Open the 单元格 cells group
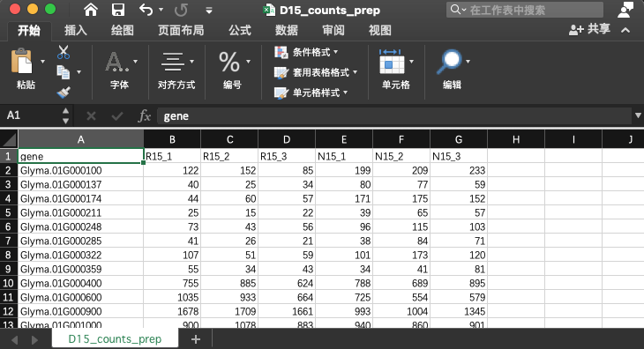The image size is (644, 349). (x=396, y=70)
